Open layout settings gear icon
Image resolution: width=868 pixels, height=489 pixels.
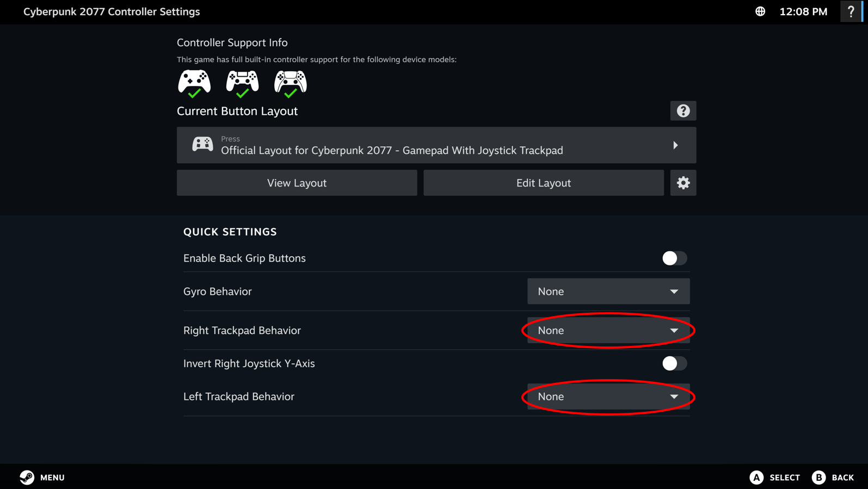coord(683,183)
